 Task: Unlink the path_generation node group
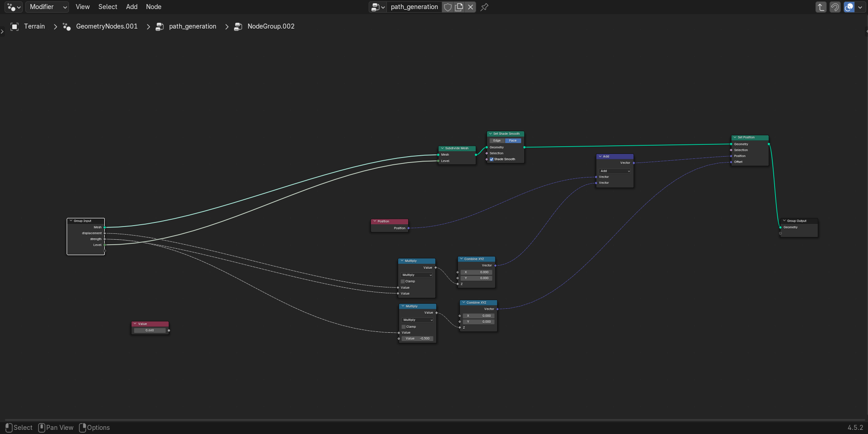click(471, 7)
